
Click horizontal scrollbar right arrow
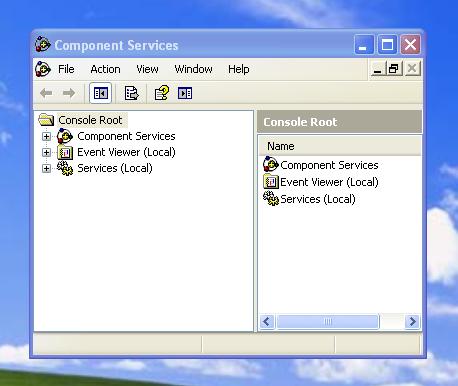click(413, 322)
